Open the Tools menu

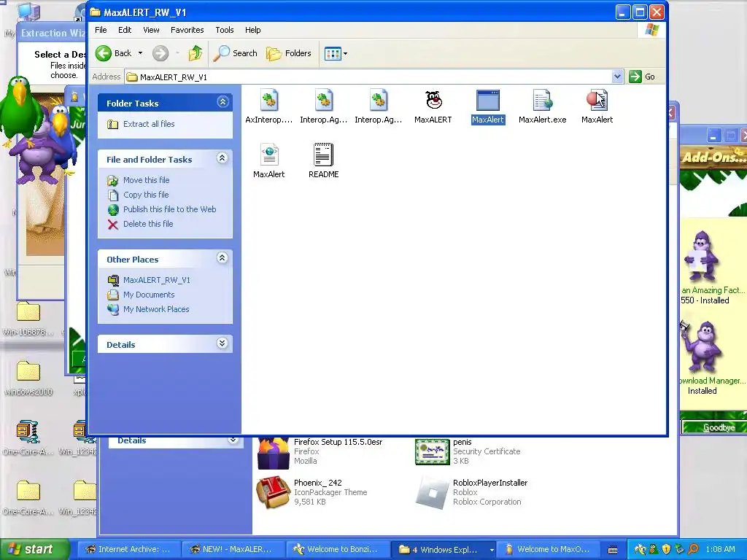tap(225, 30)
